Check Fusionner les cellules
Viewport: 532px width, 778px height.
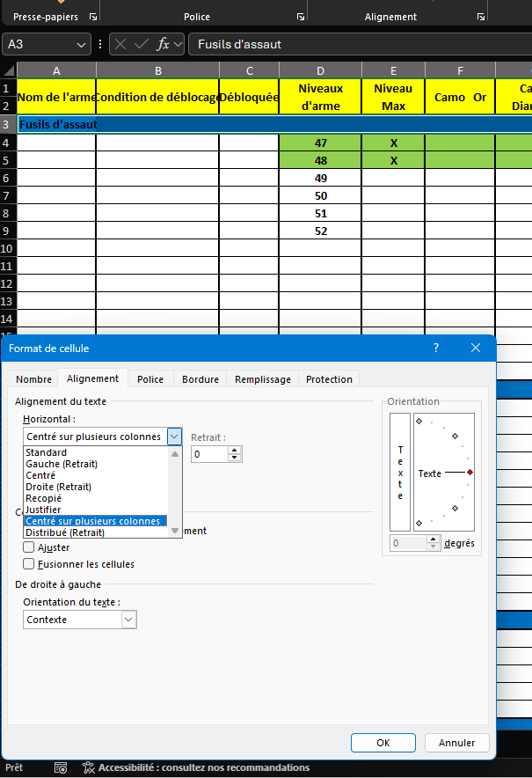tap(30, 564)
